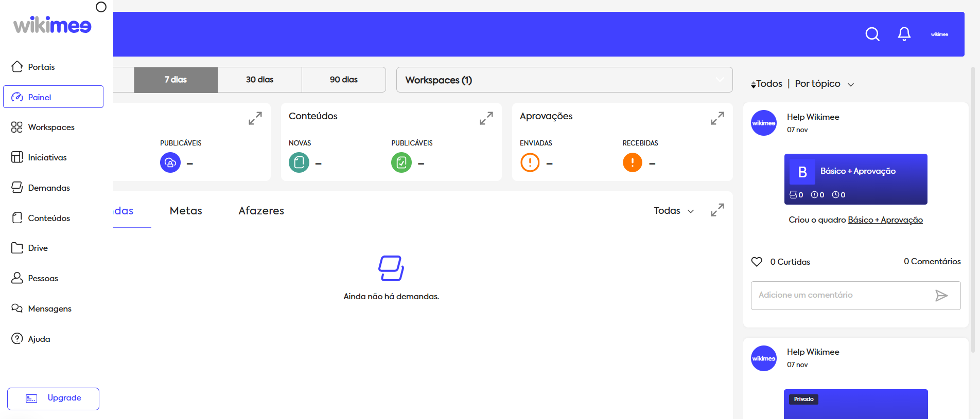Screen dimensions: 980x419
Task: Expand the Conteúdos card to fullscreen
Action: (x=486, y=118)
